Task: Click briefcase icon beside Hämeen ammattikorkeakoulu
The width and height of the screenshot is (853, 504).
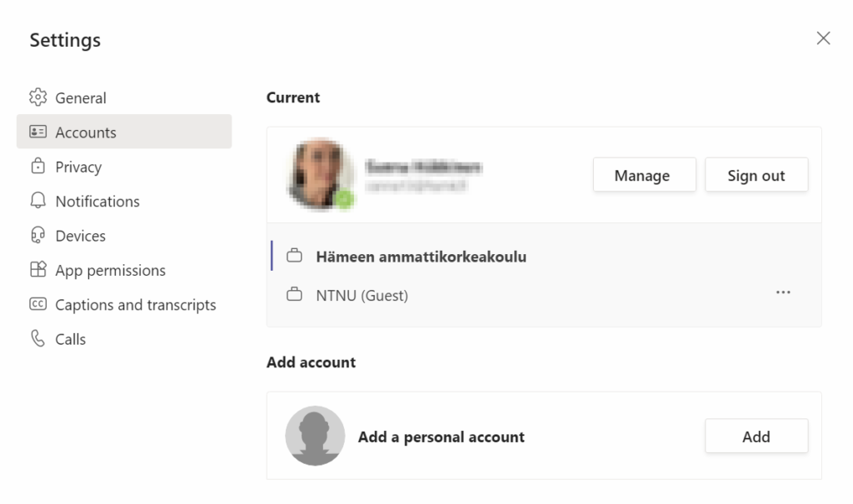Action: click(x=294, y=256)
